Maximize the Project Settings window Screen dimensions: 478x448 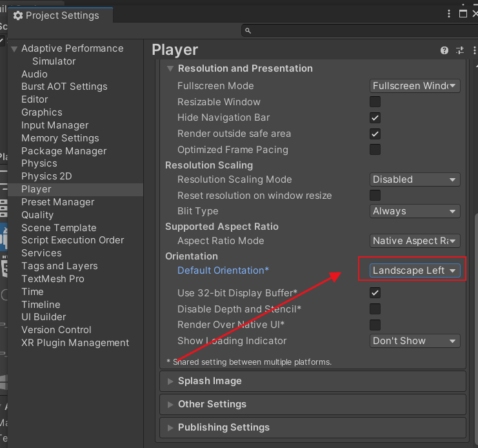[x=463, y=14]
